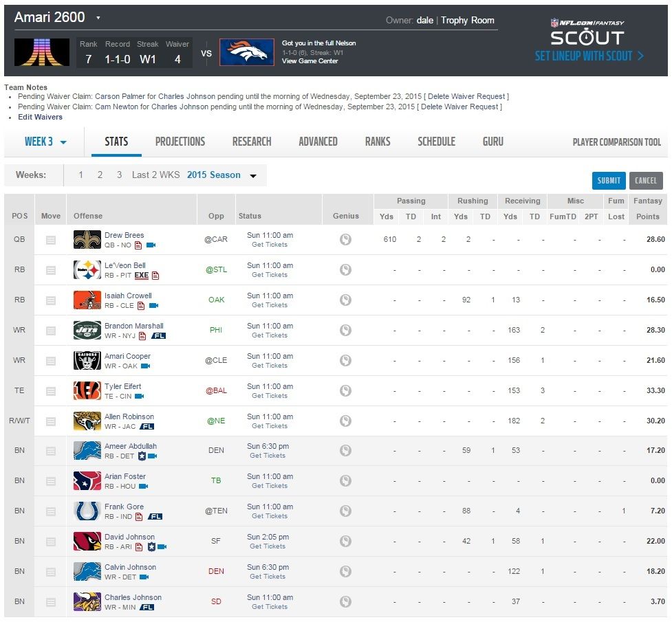The width and height of the screenshot is (672, 622).
Task: Click the move icon for Drew Brees
Action: pos(51,240)
